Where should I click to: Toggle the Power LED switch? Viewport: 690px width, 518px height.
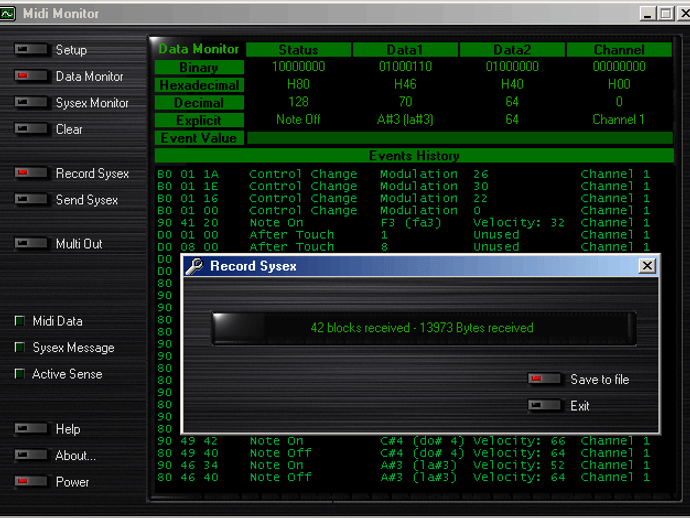pyautogui.click(x=31, y=481)
